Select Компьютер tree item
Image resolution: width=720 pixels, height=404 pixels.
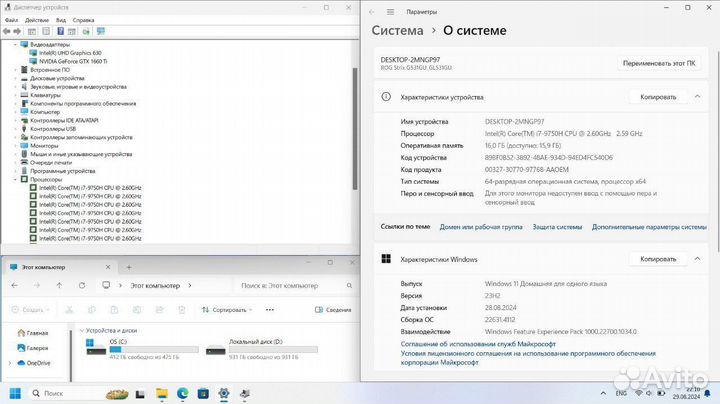pyautogui.click(x=45, y=112)
